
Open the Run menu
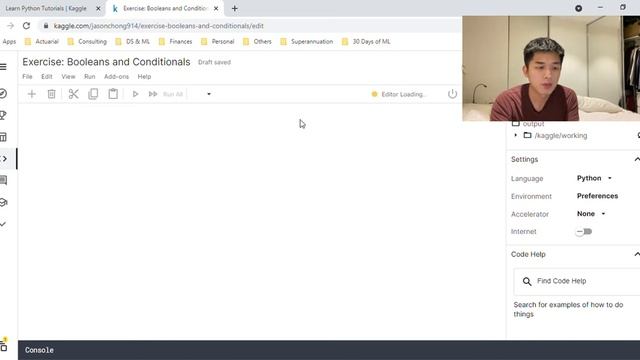click(x=89, y=77)
